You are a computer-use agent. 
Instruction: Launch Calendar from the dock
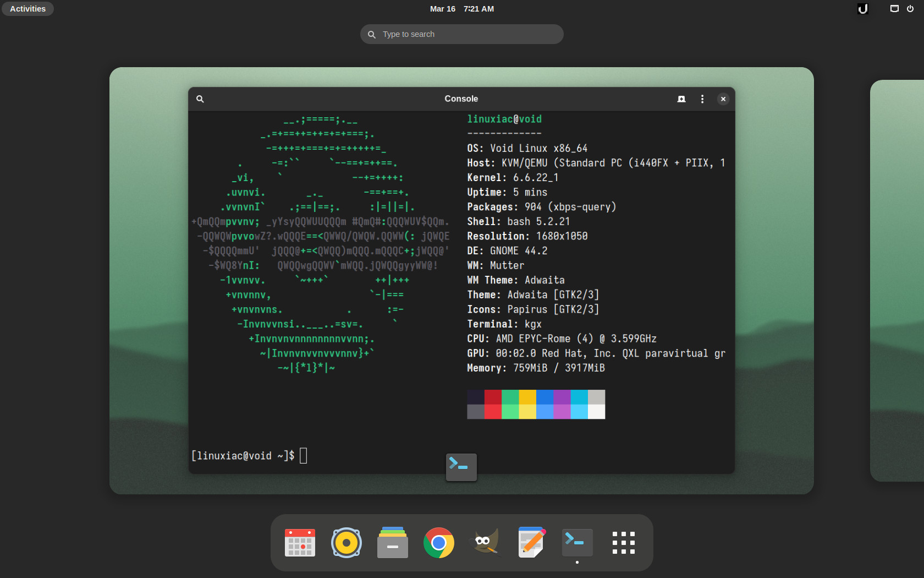[300, 543]
